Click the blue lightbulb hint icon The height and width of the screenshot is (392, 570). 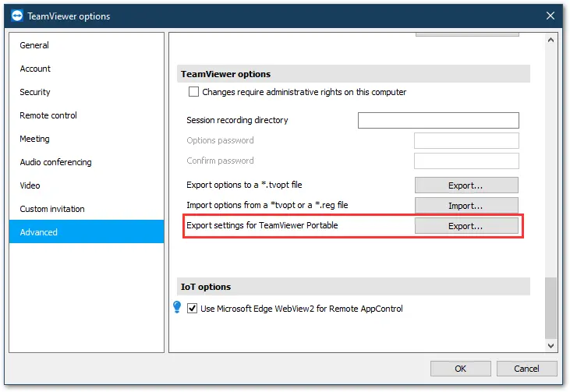click(177, 307)
